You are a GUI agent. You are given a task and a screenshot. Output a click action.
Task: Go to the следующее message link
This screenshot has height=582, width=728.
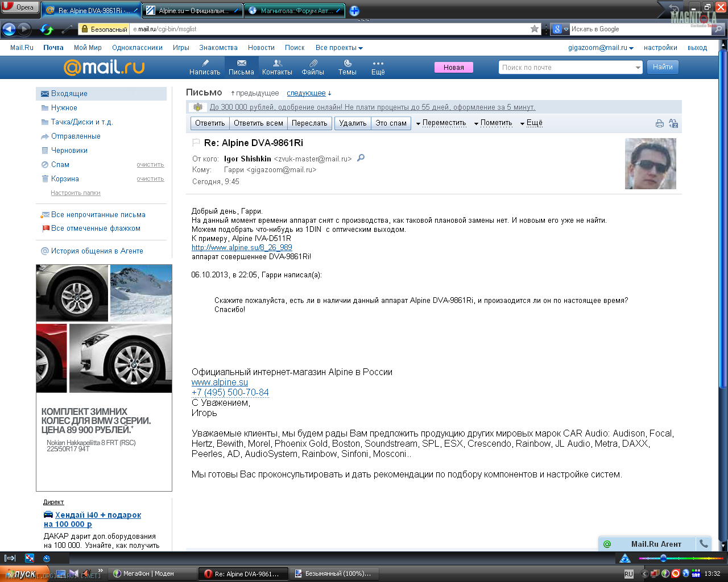coord(306,93)
